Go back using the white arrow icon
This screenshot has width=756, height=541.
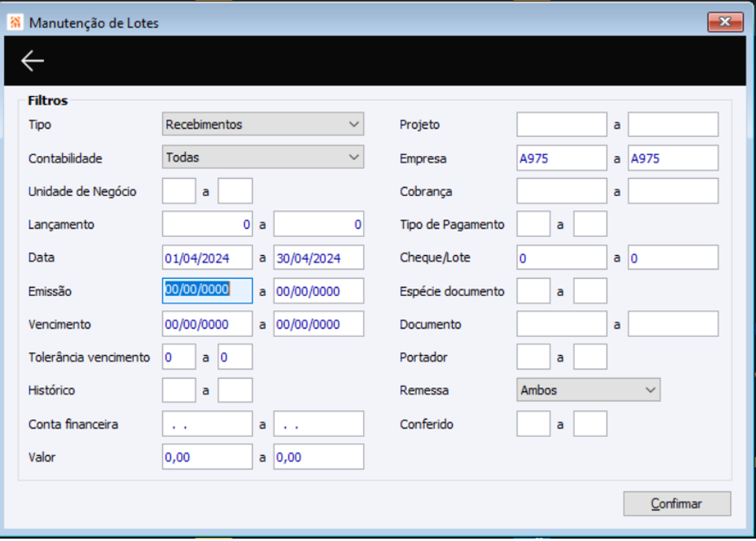tap(32, 61)
